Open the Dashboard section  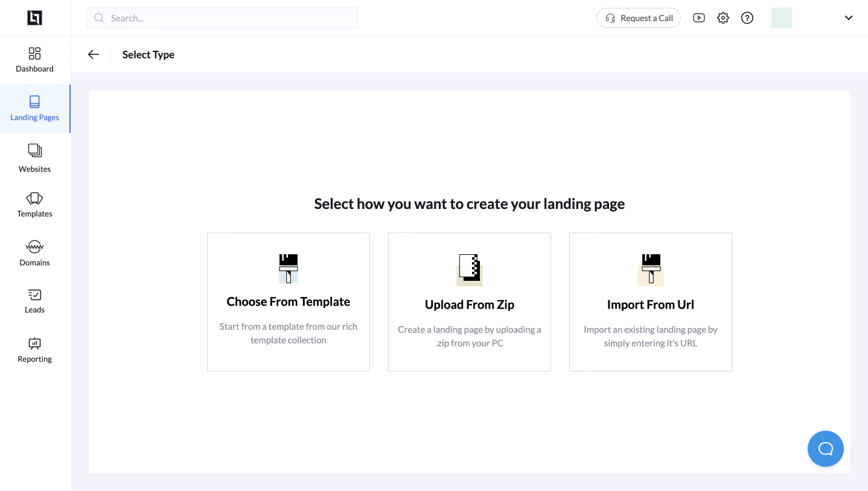click(34, 60)
